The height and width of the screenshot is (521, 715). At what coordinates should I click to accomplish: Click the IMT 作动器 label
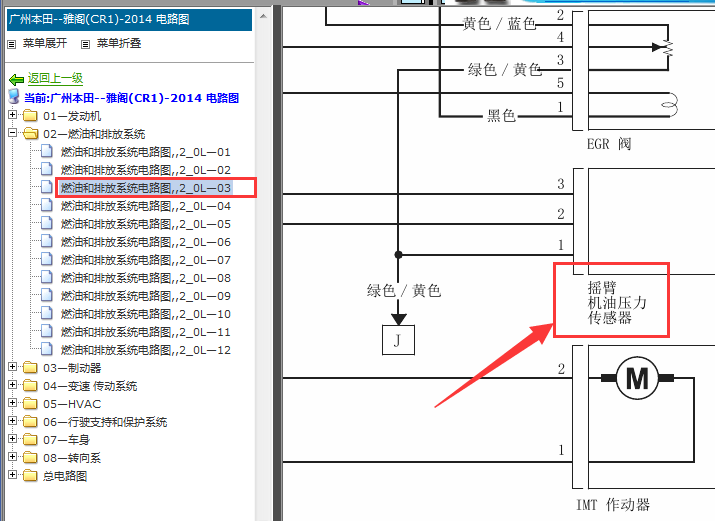[x=613, y=505]
